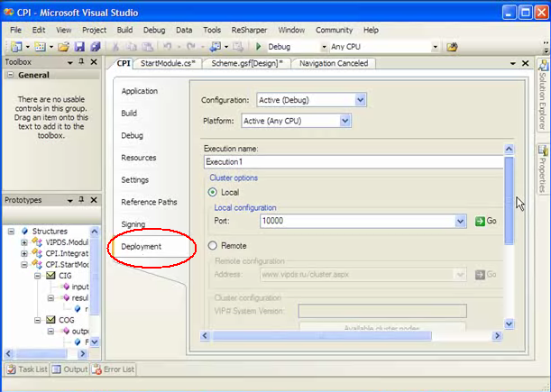Click the Execution name text field
This screenshot has height=392, width=551.
(352, 162)
